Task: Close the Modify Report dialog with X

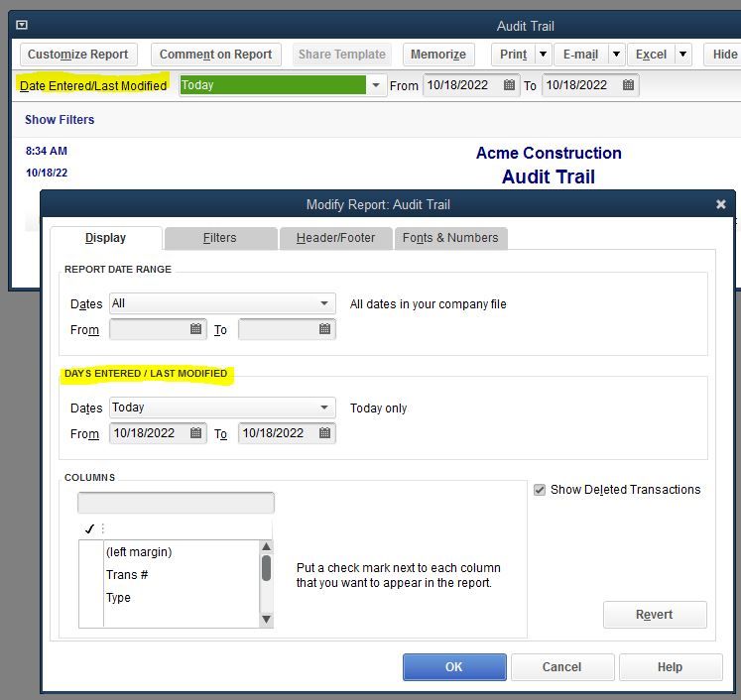Action: coord(721,204)
